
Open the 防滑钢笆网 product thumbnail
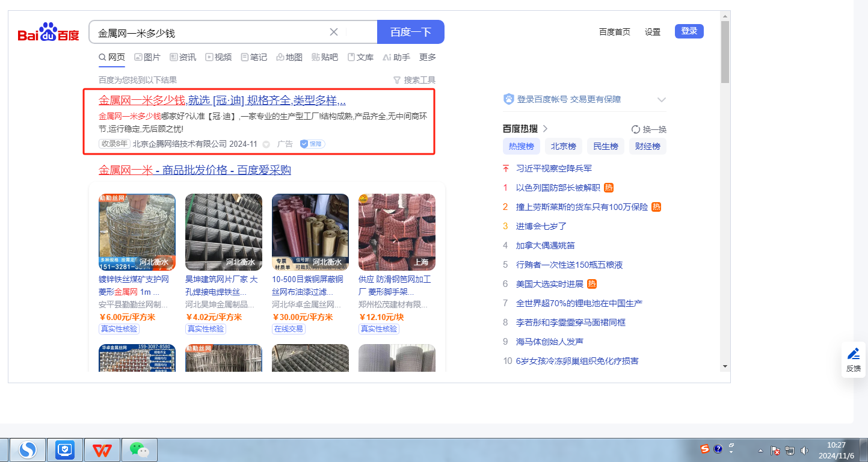coord(397,232)
